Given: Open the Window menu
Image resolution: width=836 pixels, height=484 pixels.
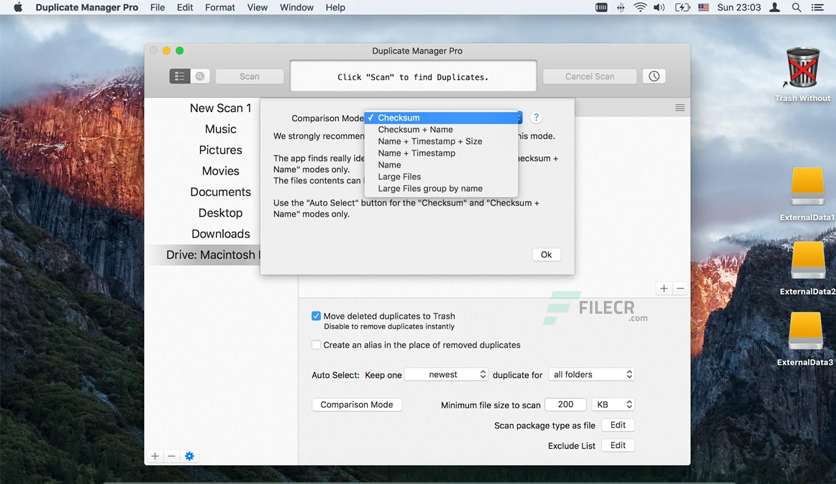Looking at the screenshot, I should pos(296,7).
